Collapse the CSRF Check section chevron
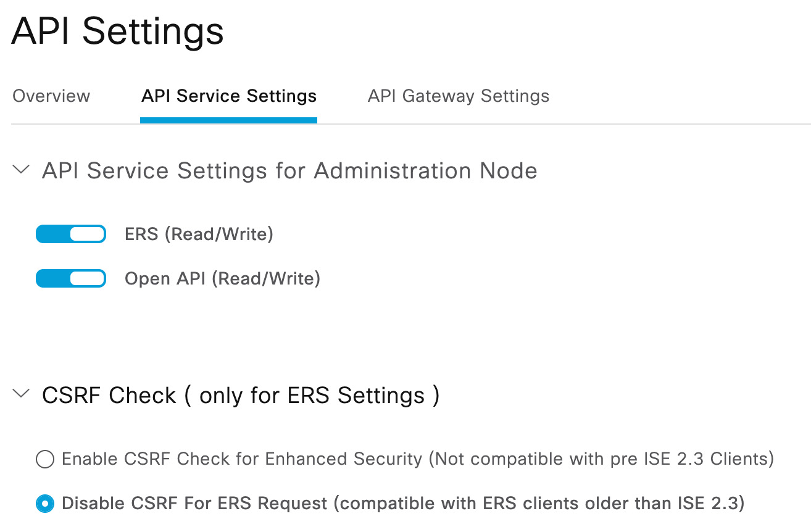 click(22, 394)
